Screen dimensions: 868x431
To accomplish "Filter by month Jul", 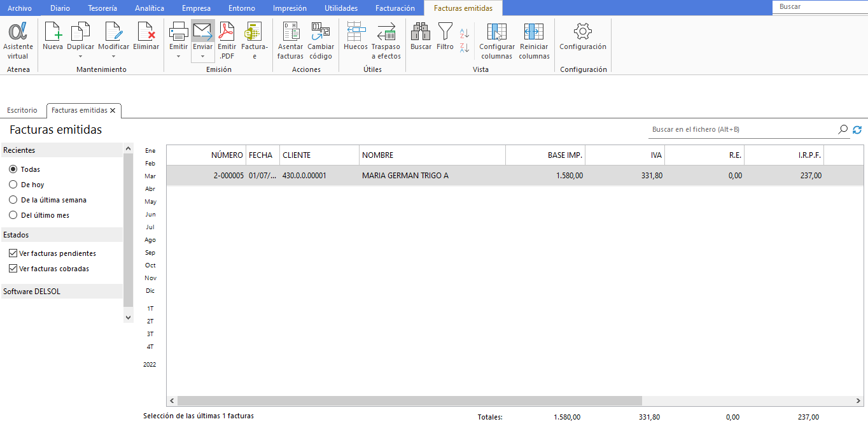I will click(150, 227).
